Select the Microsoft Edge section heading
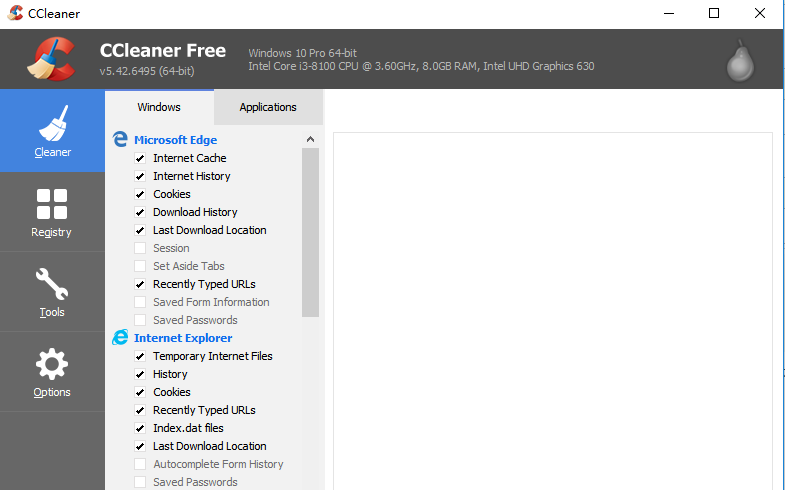 [176, 140]
